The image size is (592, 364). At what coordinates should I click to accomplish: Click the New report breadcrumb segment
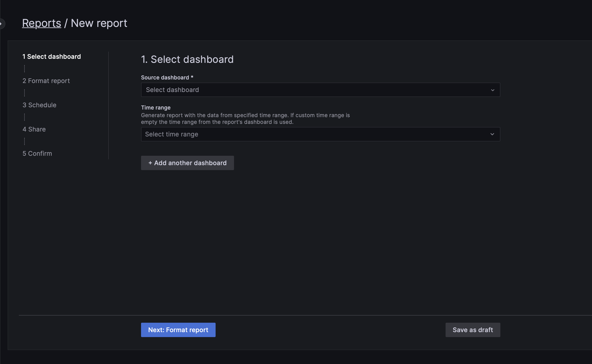99,23
